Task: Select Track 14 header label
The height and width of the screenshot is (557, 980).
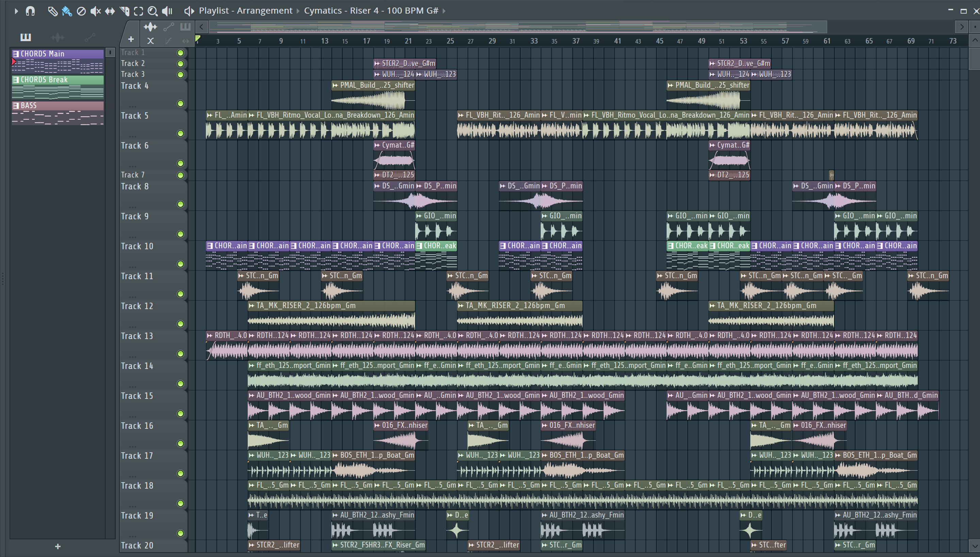Action: (137, 366)
